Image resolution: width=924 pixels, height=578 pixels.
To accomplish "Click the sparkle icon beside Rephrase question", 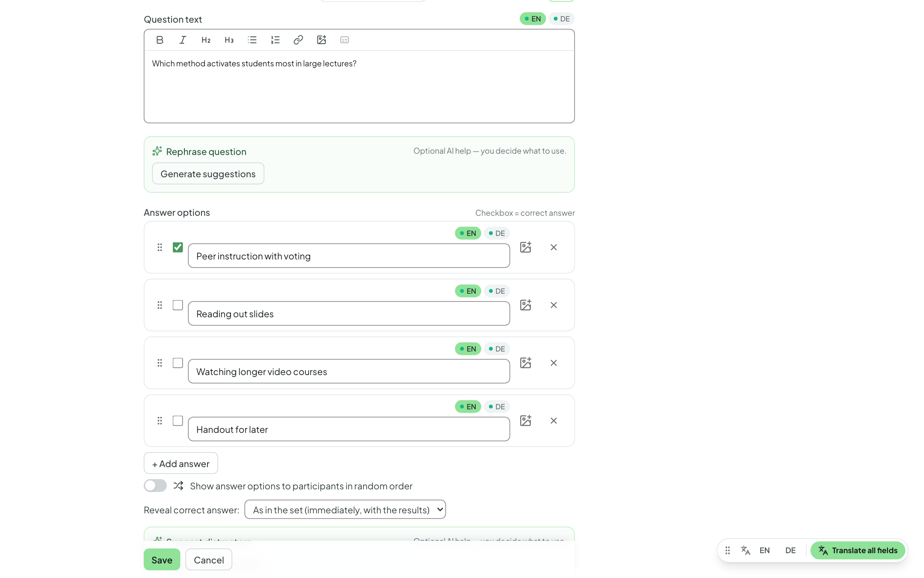I will click(x=157, y=151).
